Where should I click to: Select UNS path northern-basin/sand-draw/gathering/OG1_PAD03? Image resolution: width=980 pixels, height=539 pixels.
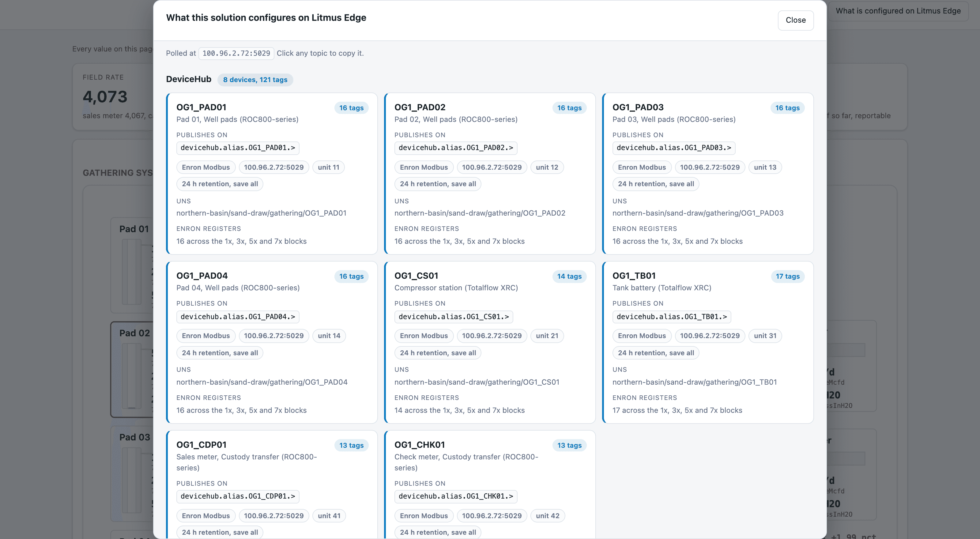point(698,213)
